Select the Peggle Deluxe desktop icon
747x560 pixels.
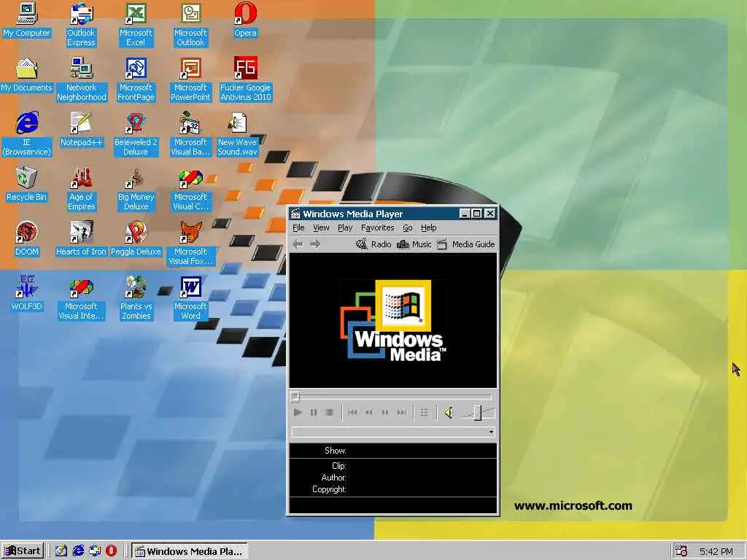(x=136, y=239)
